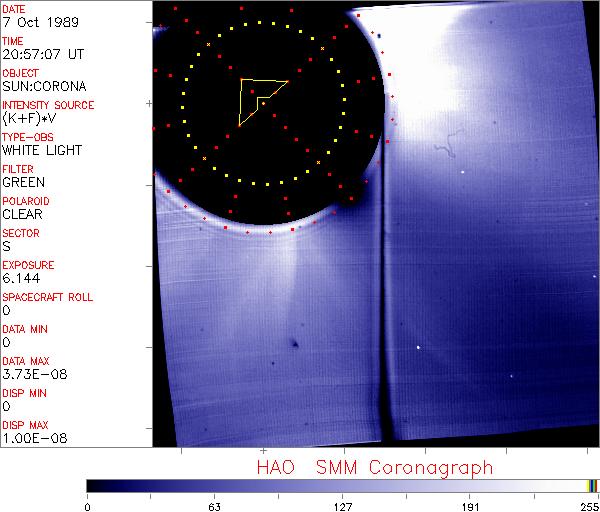Click the 'INTENSITY SOURCE' label
Image resolution: width=600 pixels, height=512 pixels.
click(47, 105)
